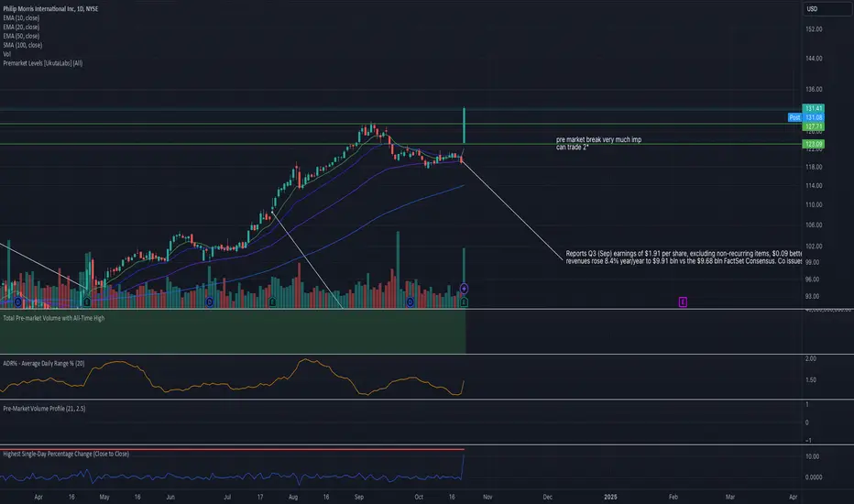Screen dimensions: 854x504
Task: Click the tall green earnings gap candle in October
Action: pos(464,126)
